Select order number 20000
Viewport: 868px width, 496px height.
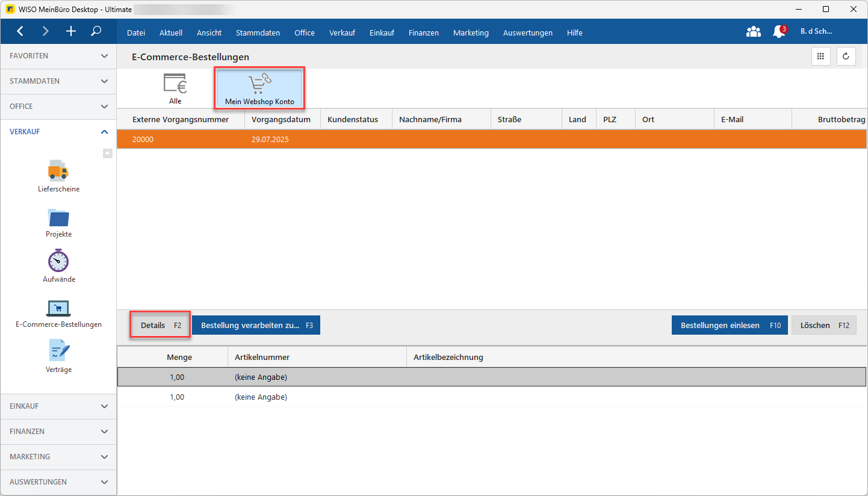[143, 139]
